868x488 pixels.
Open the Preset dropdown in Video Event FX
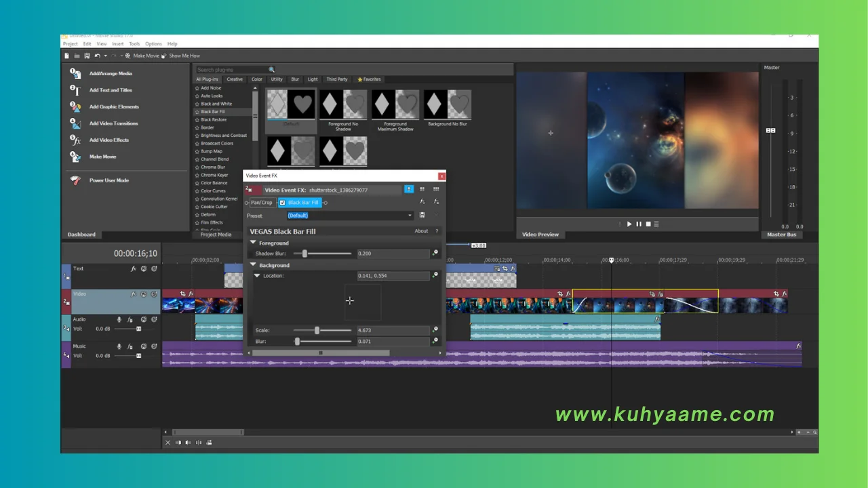click(410, 216)
